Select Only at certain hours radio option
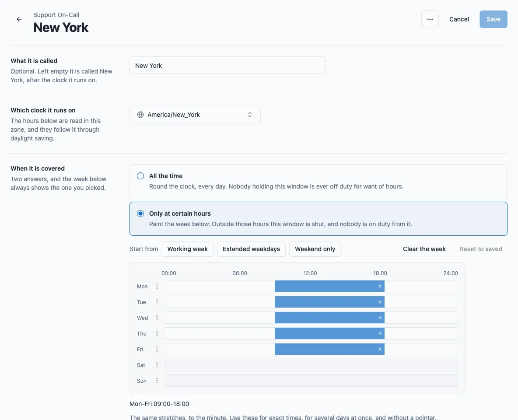518x420 pixels. (140, 213)
